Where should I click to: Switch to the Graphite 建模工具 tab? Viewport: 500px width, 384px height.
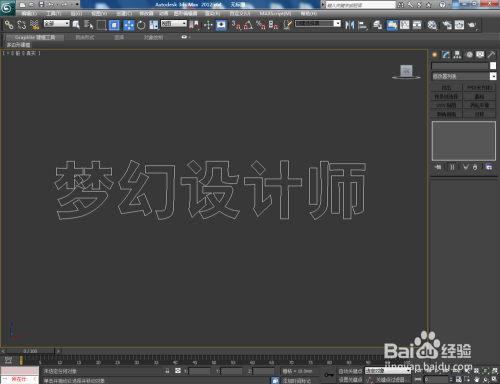[x=35, y=37]
